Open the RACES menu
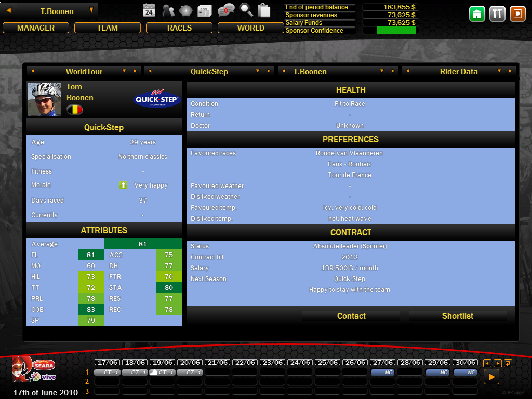Viewport: 532px width, 399px height. coord(179,28)
